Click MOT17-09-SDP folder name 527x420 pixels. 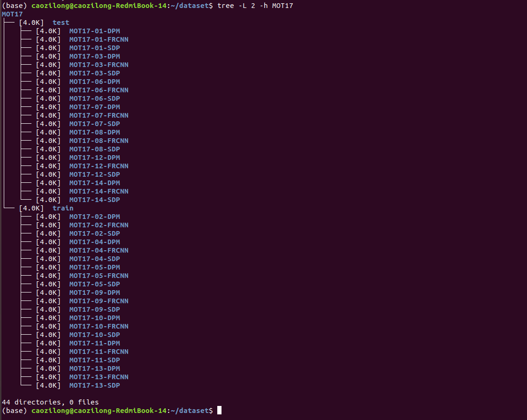(x=94, y=309)
